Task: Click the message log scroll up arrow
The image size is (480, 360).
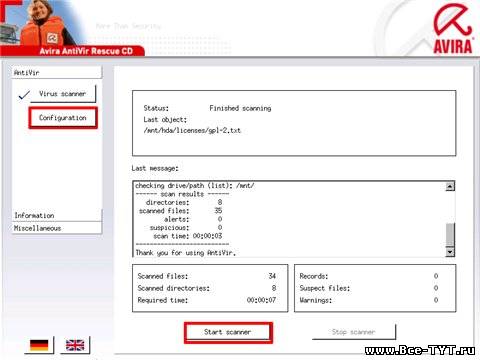Action: click(450, 187)
